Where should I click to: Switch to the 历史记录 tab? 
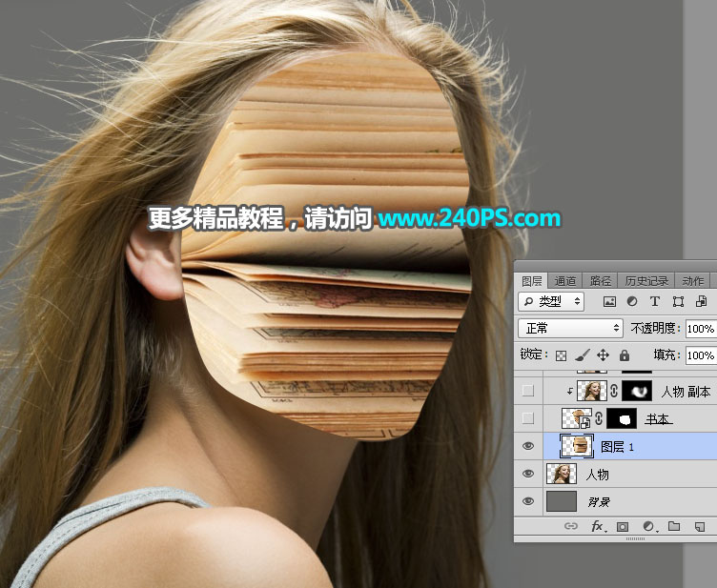point(646,280)
